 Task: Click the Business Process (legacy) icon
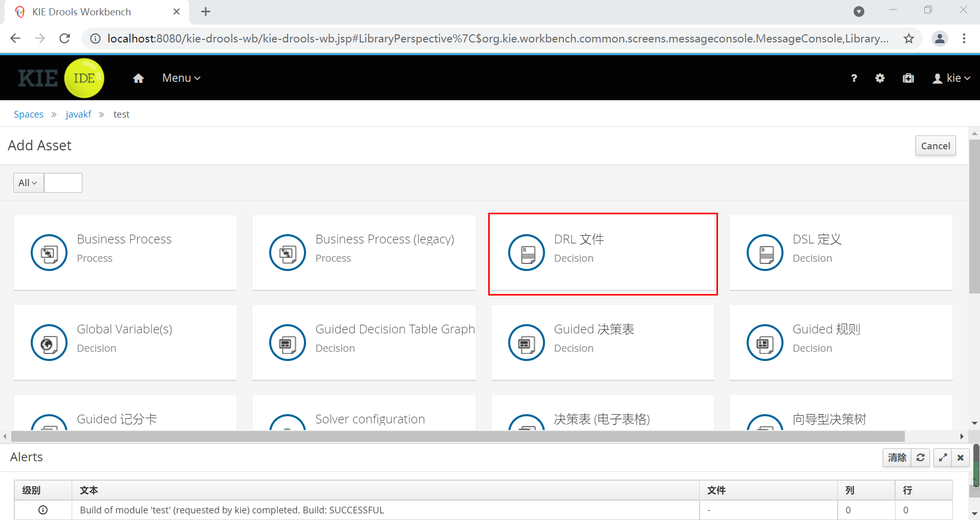[288, 253]
